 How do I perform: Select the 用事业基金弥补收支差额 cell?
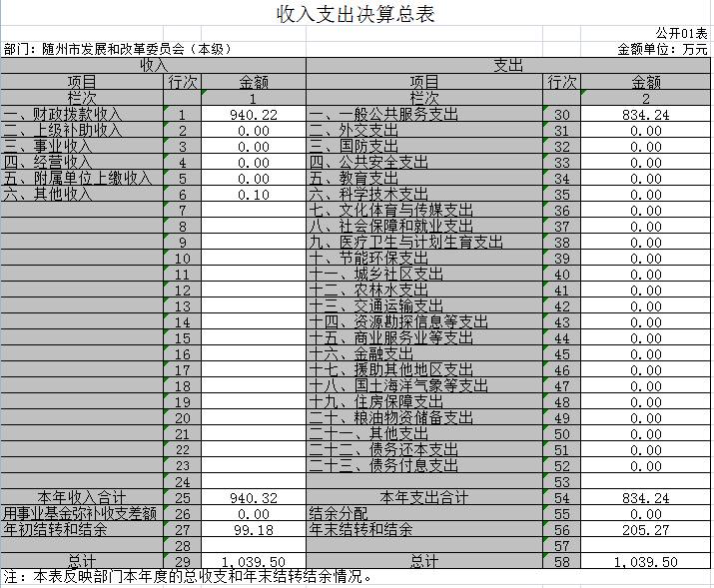point(82,513)
